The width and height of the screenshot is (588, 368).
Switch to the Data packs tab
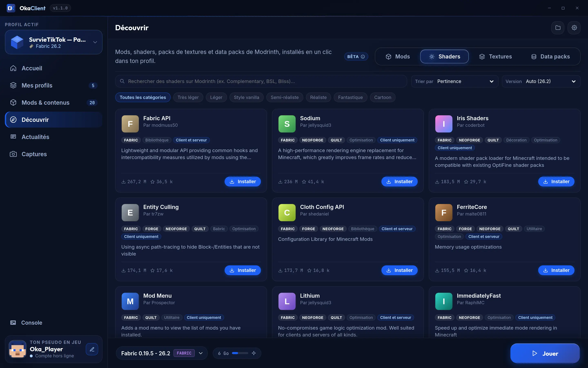[550, 56]
